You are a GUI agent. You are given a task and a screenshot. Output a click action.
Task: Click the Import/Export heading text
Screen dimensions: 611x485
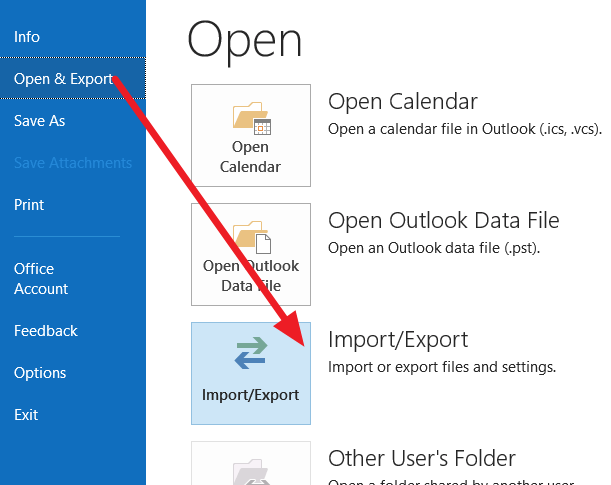click(398, 339)
